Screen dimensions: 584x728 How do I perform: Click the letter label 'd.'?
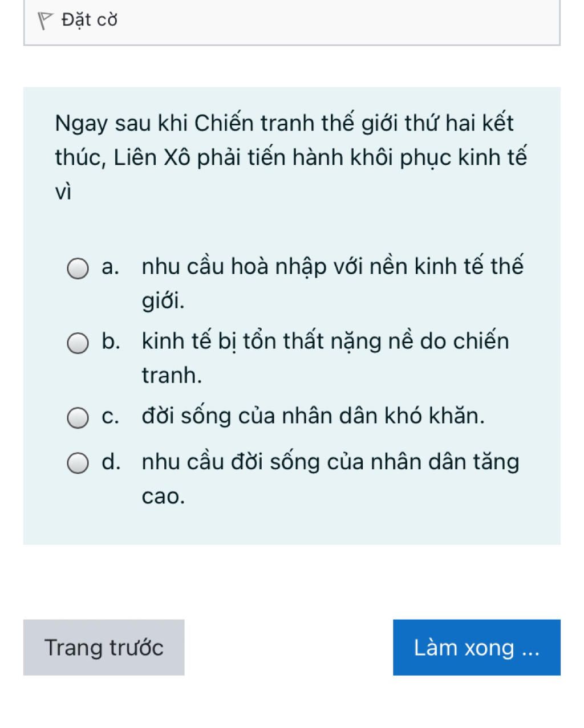(111, 462)
